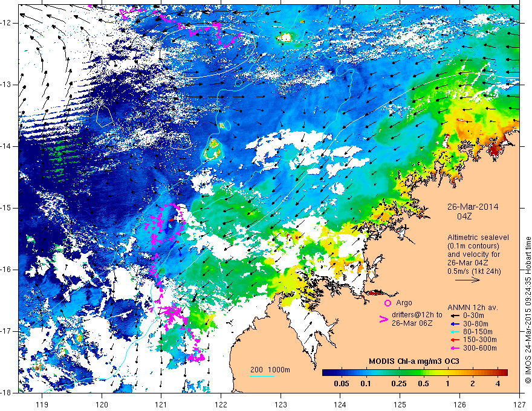Click the colorbar tick label '2'
The height and width of the screenshot is (411, 532).
(x=473, y=384)
